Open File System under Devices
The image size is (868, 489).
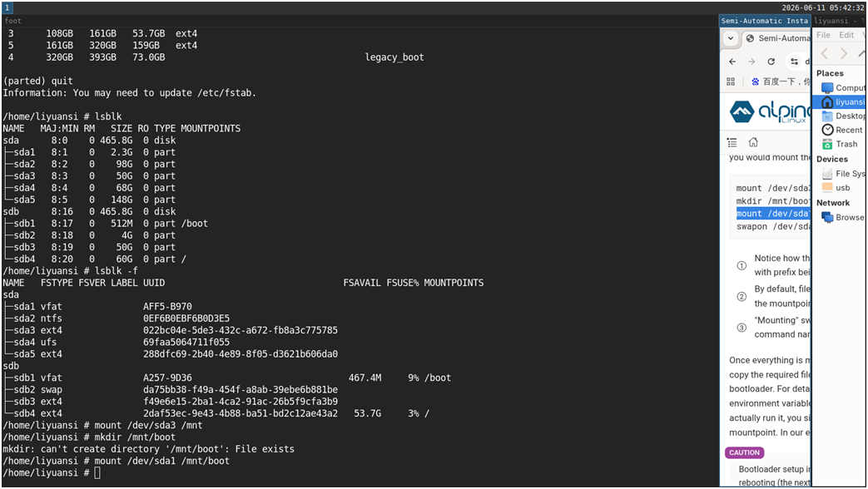(x=842, y=174)
